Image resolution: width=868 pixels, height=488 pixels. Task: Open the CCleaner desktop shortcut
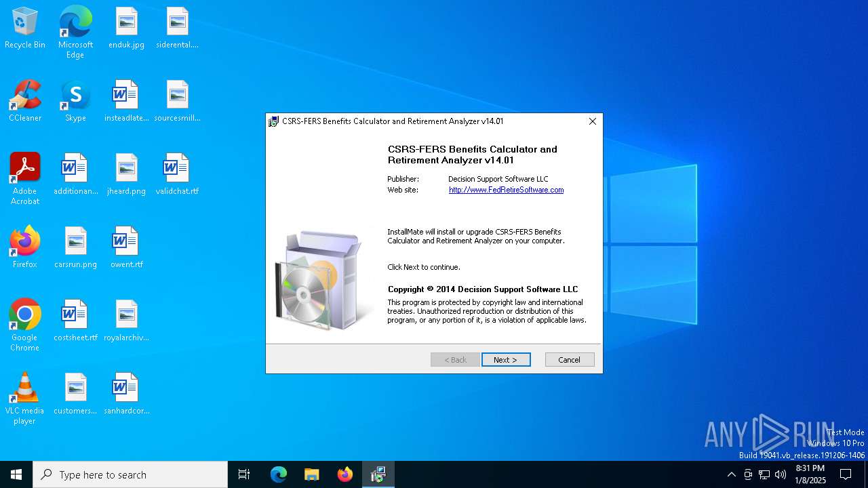click(x=25, y=102)
